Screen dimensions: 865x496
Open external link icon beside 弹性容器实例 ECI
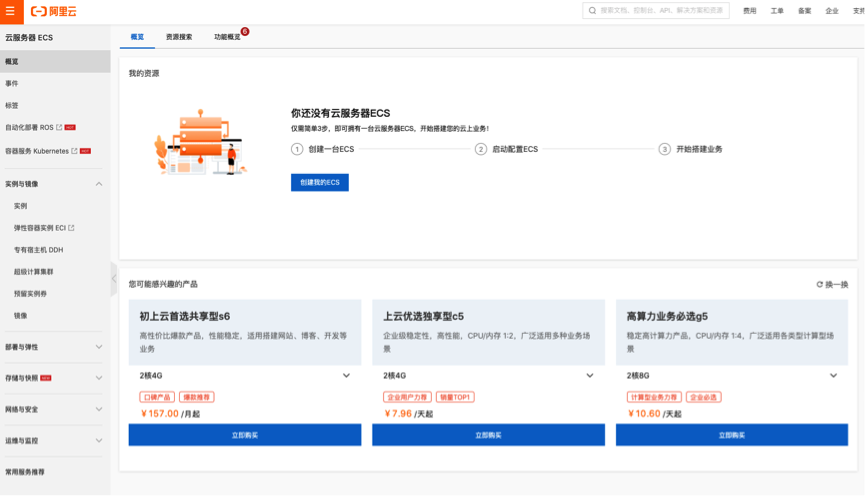[x=71, y=228]
